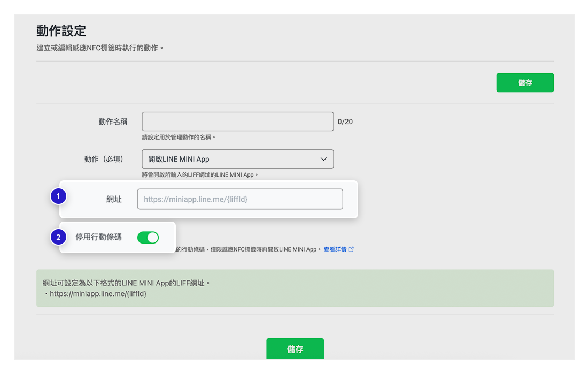This screenshot has height=372, width=588.
Task: Click the 動作名稱 label
Action: [x=113, y=122]
